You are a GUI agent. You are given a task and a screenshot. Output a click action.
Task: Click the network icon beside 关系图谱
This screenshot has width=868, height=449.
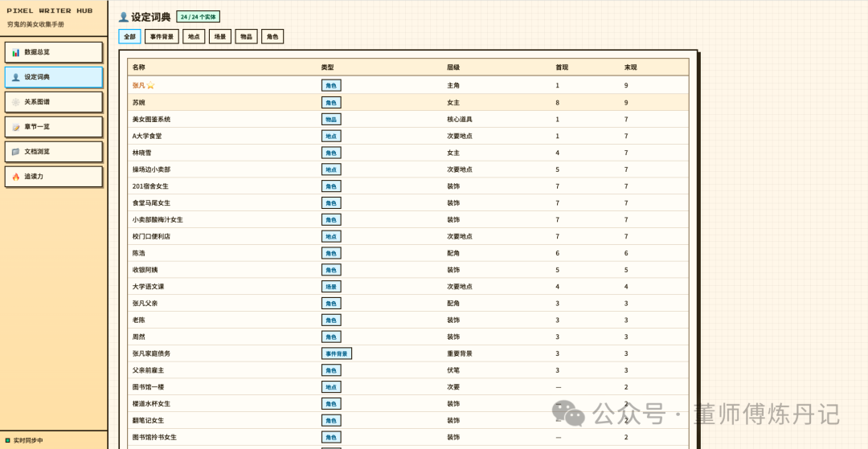point(15,102)
